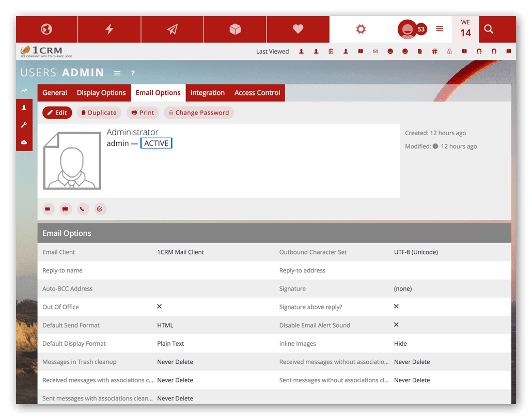Image resolution: width=532 pixels, height=419 pixels.
Task: Select the paper plane icon in the navigation bar
Action: tap(172, 29)
